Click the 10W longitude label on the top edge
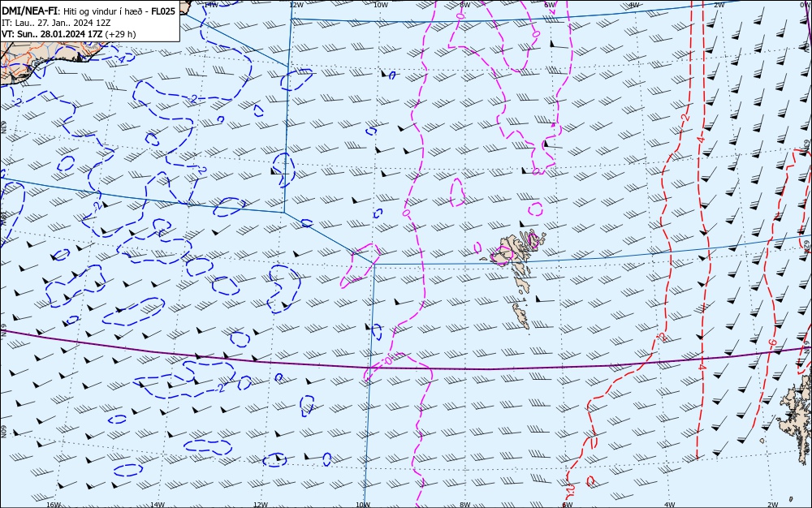 pos(381,5)
